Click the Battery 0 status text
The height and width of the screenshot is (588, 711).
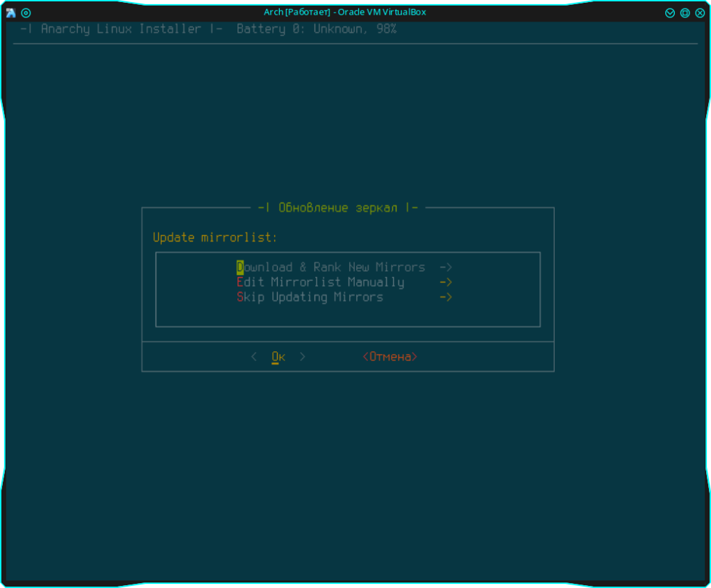(317, 29)
